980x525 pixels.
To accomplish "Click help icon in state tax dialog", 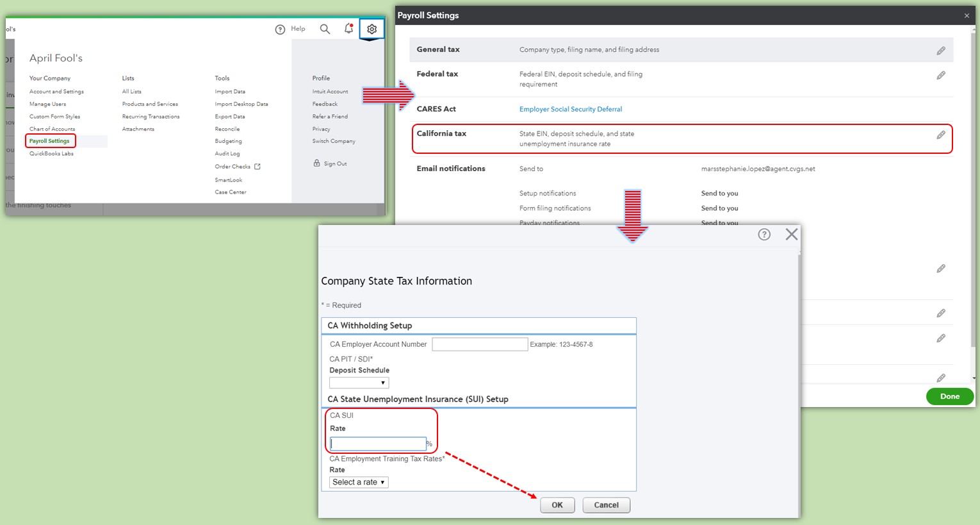I will (x=764, y=234).
